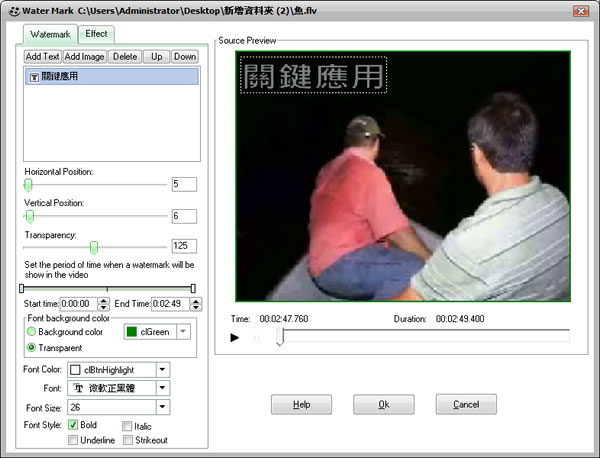Play the source preview video
The width and height of the screenshot is (600, 458).
pyautogui.click(x=235, y=337)
